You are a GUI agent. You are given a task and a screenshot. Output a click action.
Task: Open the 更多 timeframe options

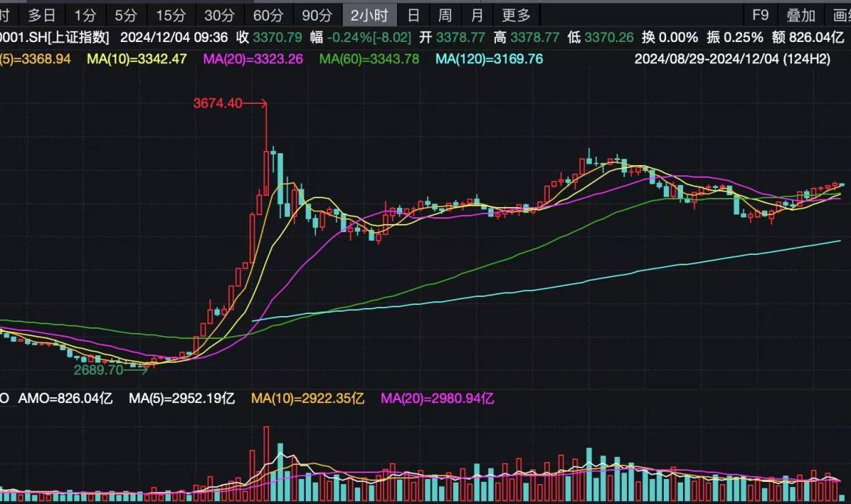click(516, 15)
